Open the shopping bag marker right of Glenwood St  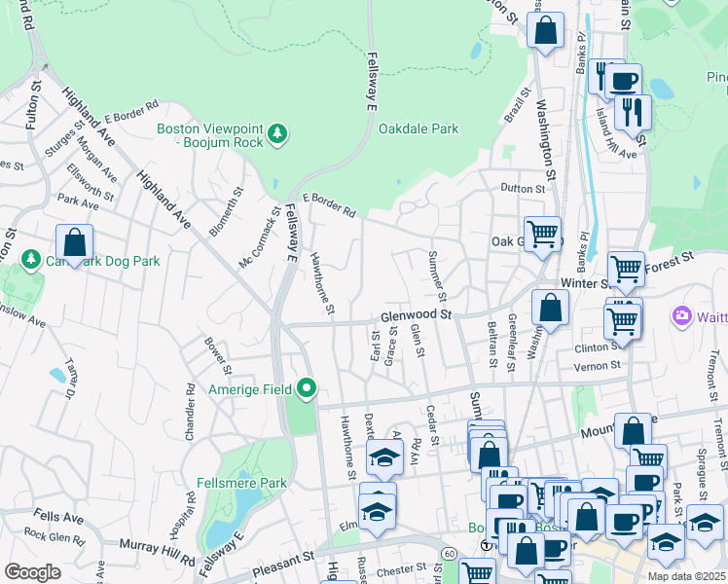click(550, 310)
